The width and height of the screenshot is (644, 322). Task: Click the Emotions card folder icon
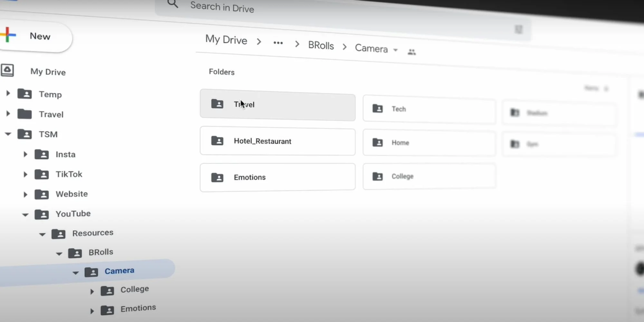(x=217, y=177)
